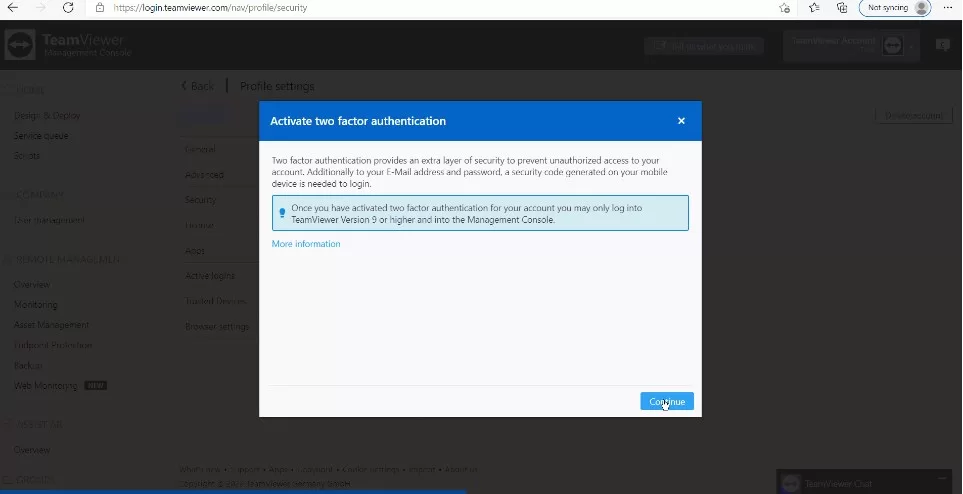Click Continue in the two factor dialog

coord(666,401)
